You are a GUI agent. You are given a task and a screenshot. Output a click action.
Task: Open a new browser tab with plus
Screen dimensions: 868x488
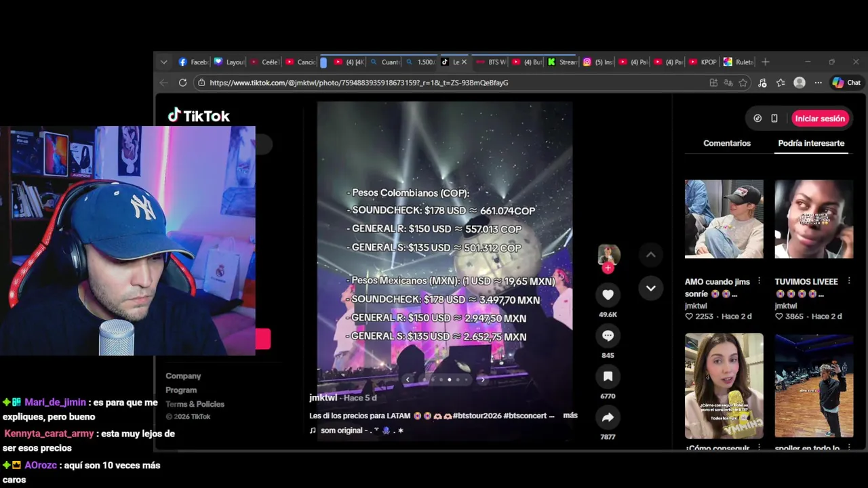pyautogui.click(x=766, y=62)
